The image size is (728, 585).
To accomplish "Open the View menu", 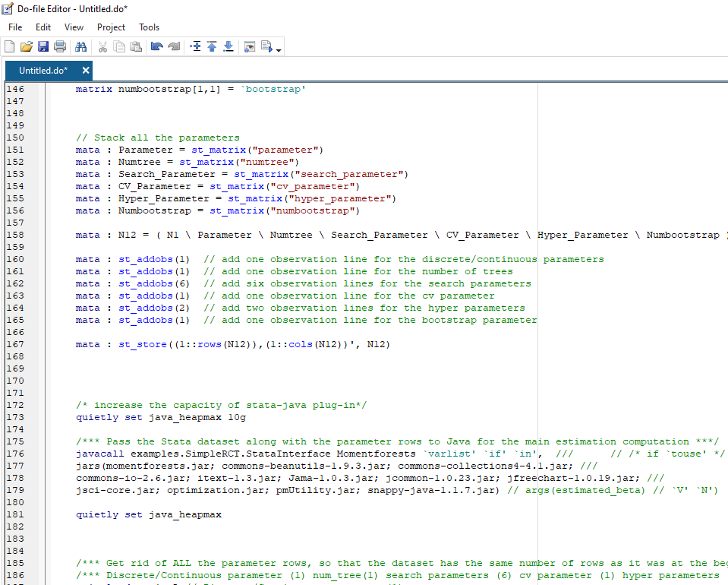I will coord(74,27).
